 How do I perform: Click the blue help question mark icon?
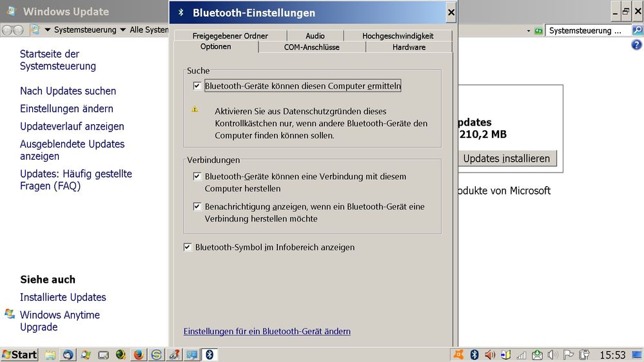(x=636, y=45)
